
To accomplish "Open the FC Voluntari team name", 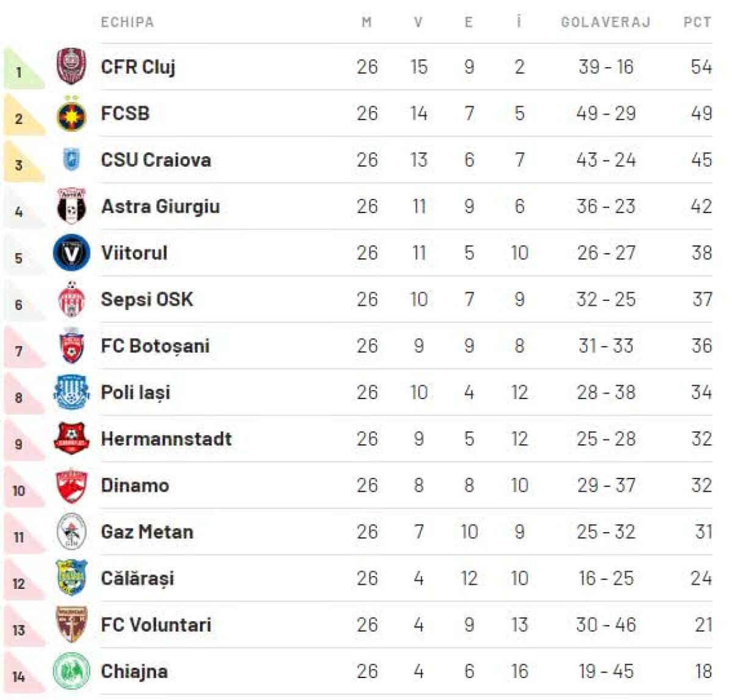I will [x=156, y=625].
